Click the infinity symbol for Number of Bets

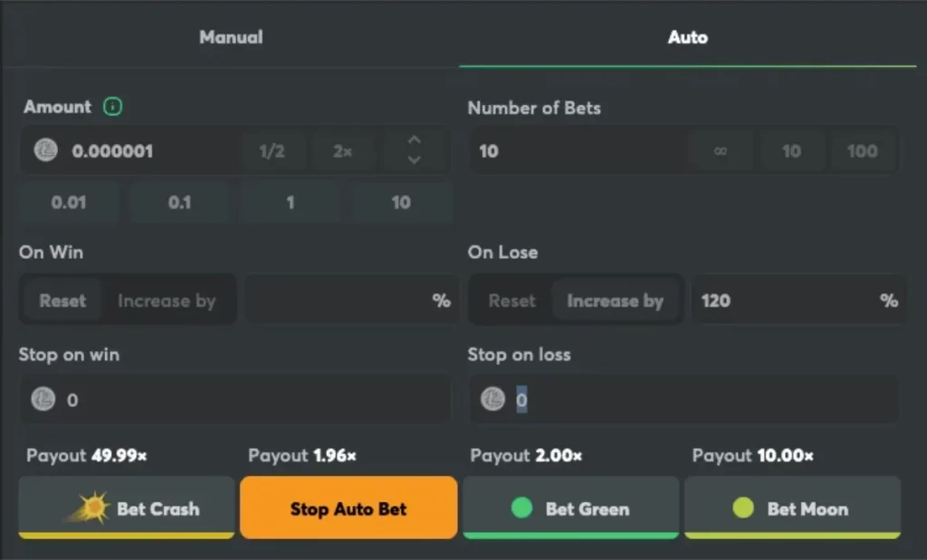[720, 151]
